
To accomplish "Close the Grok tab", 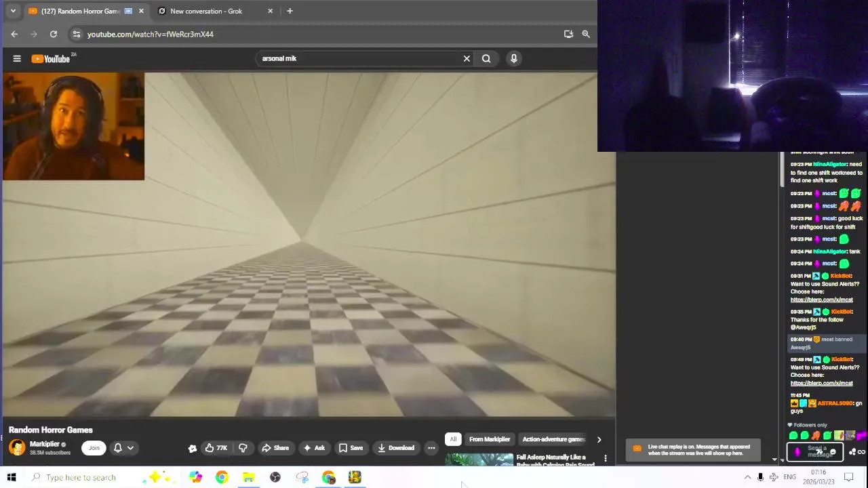I will tap(270, 11).
